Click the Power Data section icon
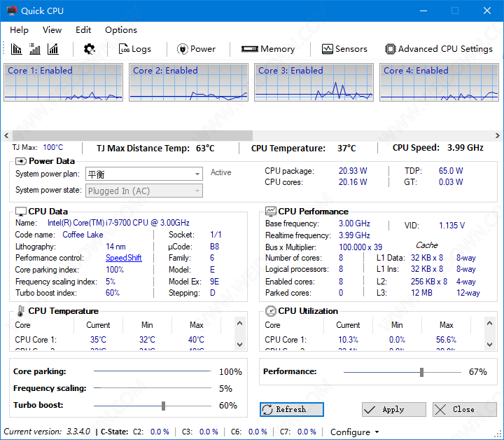504x440 pixels. [x=21, y=161]
